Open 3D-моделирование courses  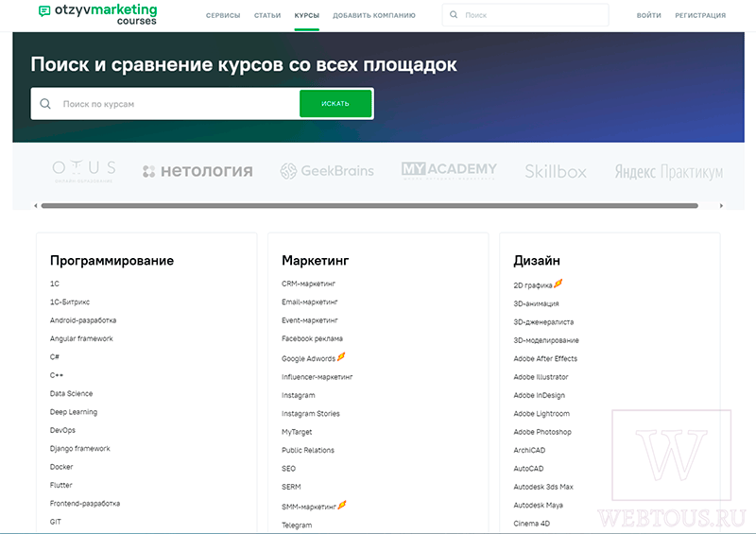point(546,340)
